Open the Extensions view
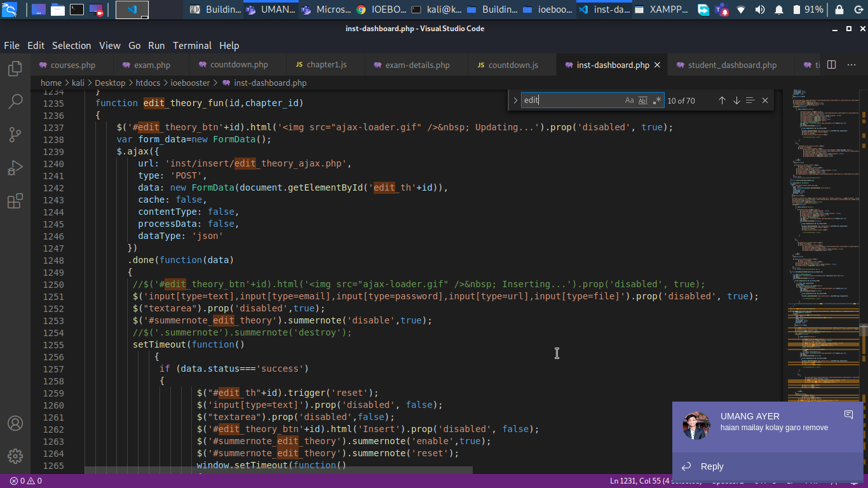 tap(15, 201)
